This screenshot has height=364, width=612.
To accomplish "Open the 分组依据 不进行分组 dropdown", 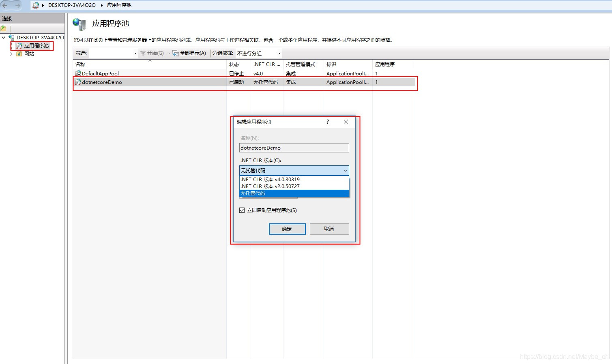I will [x=259, y=53].
